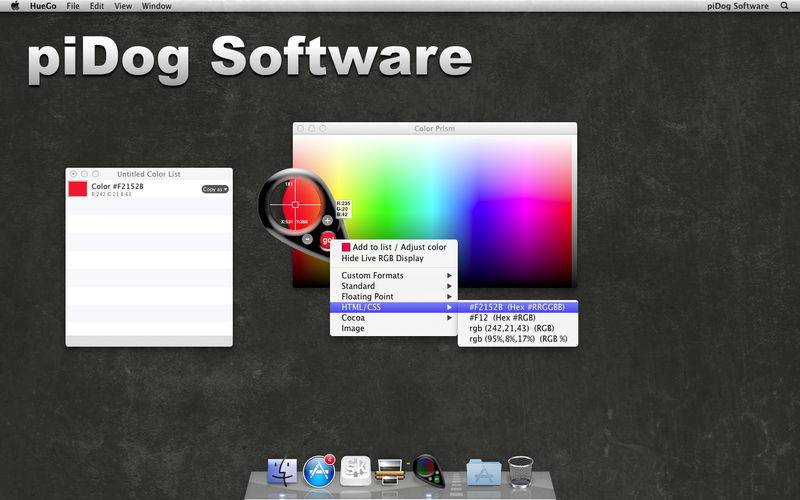800x500 pixels.
Task: Open the Trash in the Dock
Action: point(521,471)
